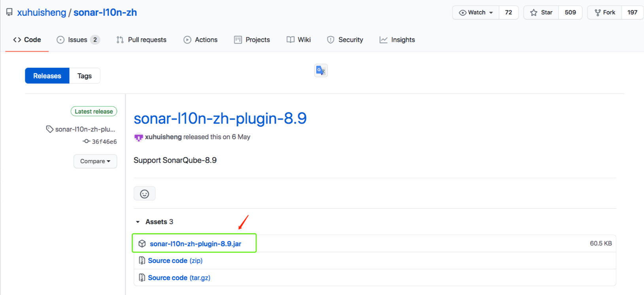The width and height of the screenshot is (644, 295).
Task: Click the xuhuisheng avatar image
Action: tap(138, 137)
